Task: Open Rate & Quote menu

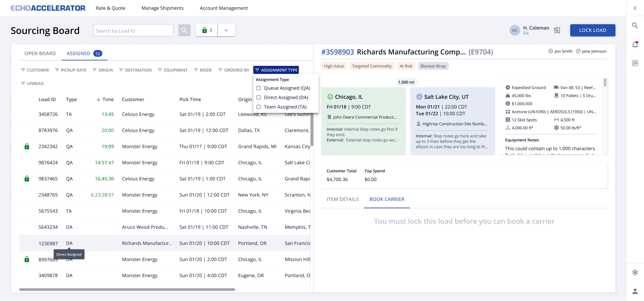Action: (111, 8)
